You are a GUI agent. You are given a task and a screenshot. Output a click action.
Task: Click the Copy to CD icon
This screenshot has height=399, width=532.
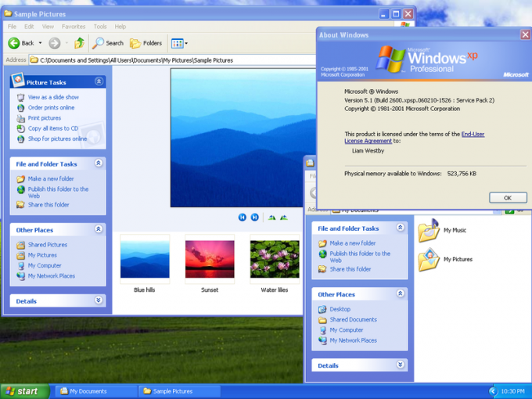click(x=20, y=128)
